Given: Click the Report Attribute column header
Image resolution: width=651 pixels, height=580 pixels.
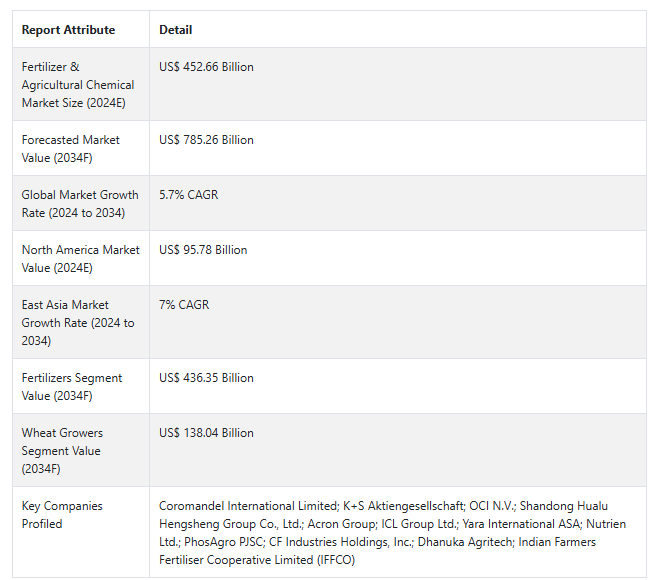Looking at the screenshot, I should [68, 30].
